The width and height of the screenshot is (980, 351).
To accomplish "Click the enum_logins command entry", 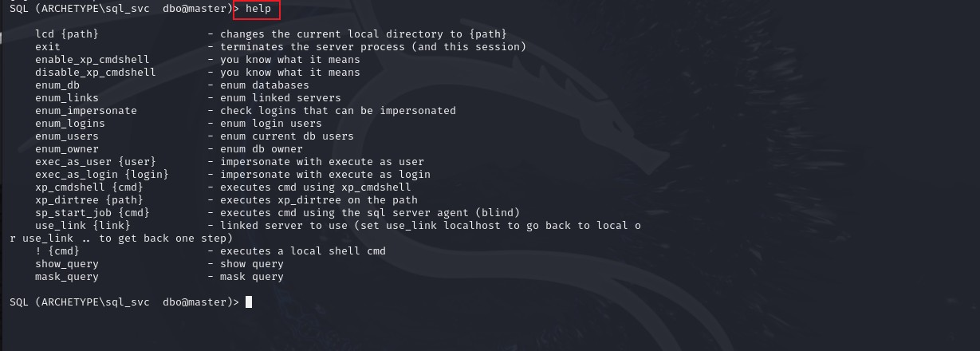I will click(x=70, y=124).
